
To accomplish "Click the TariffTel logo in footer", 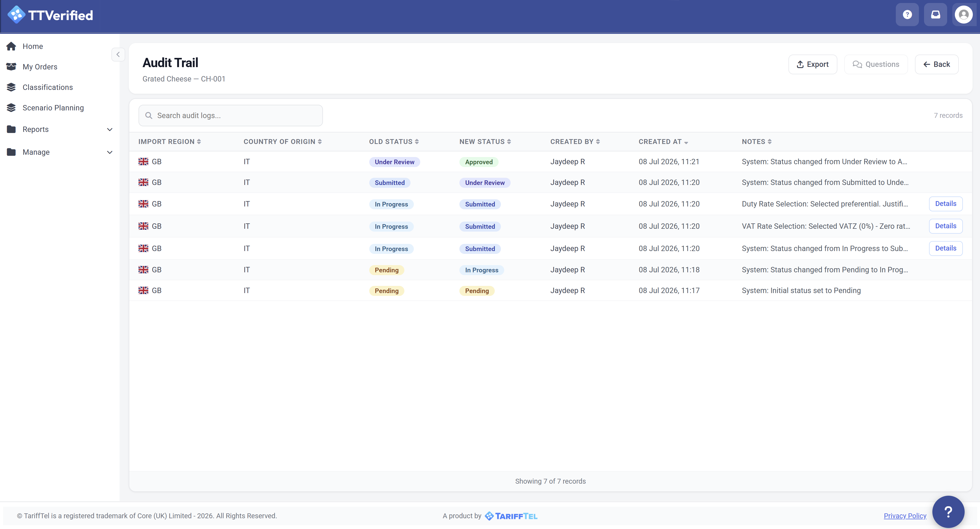I will [x=511, y=516].
